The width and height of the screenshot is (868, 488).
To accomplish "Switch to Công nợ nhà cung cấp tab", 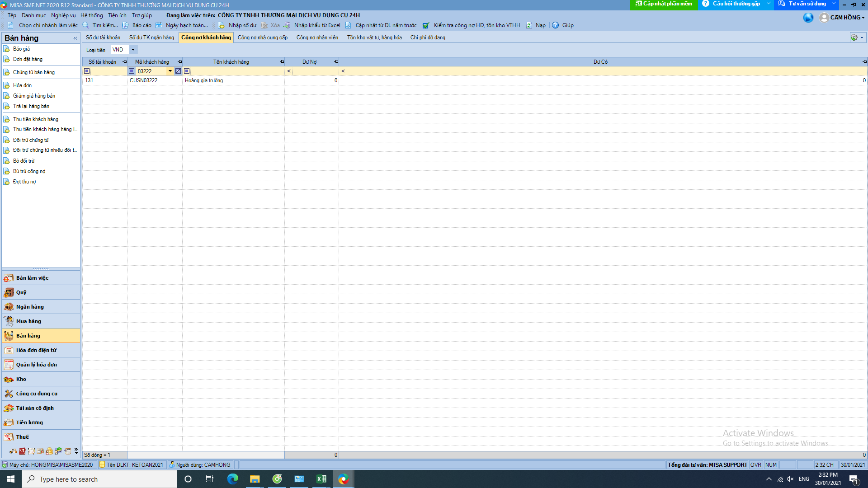I will click(263, 38).
